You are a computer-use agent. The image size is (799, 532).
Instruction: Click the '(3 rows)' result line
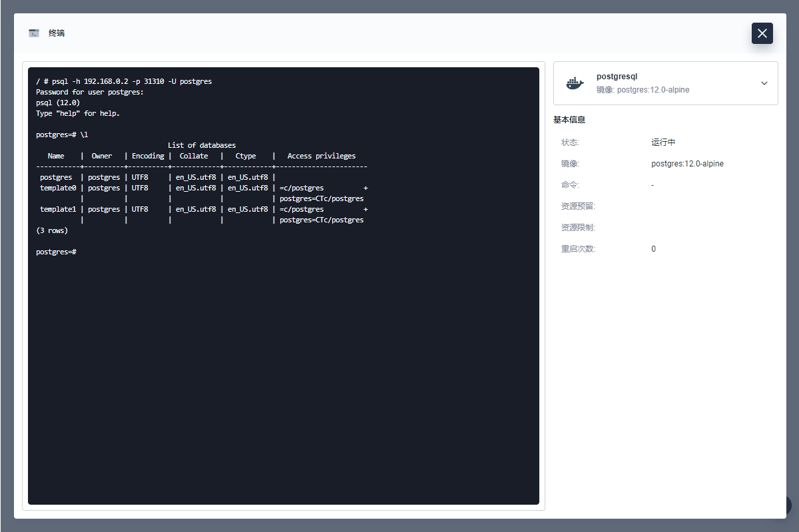click(52, 230)
